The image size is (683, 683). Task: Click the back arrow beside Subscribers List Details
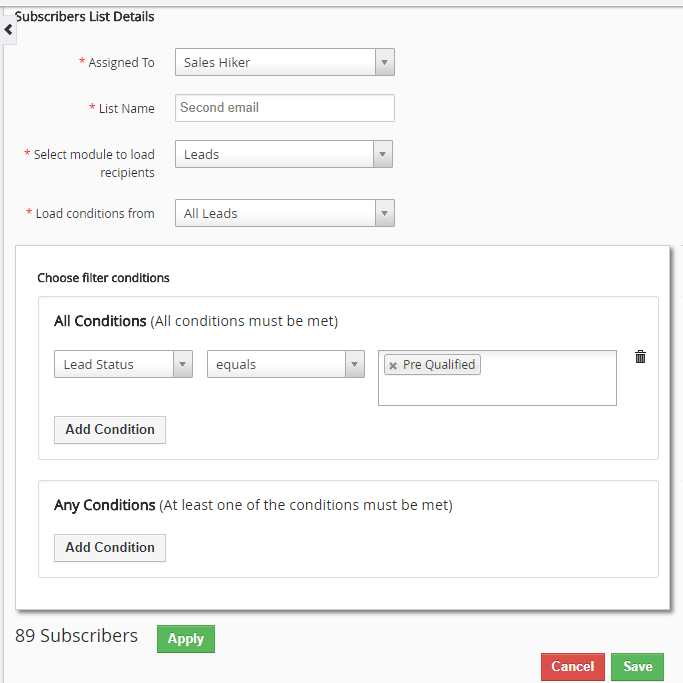click(8, 30)
